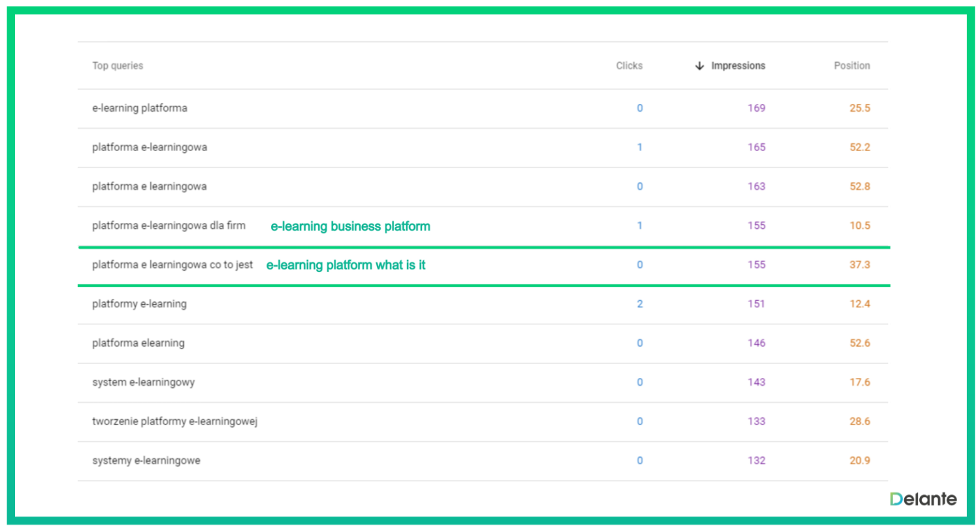The image size is (980, 529).
Task: Click the Delante logo
Action: (923, 500)
